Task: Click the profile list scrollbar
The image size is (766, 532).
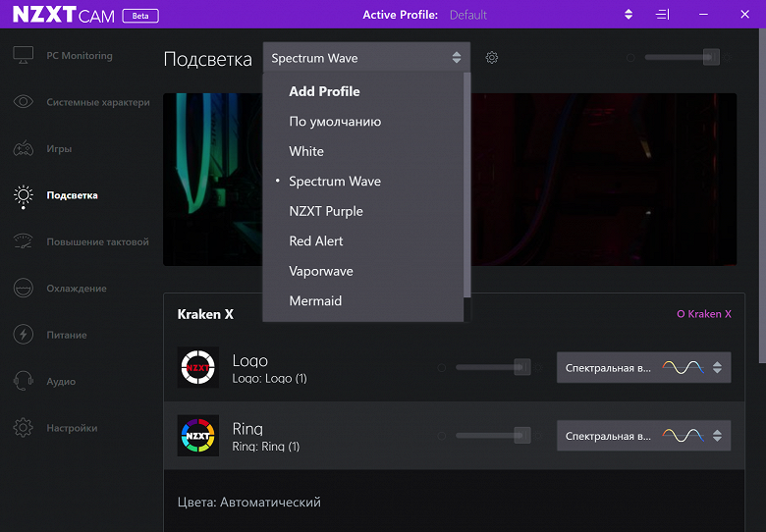Action: [466, 185]
